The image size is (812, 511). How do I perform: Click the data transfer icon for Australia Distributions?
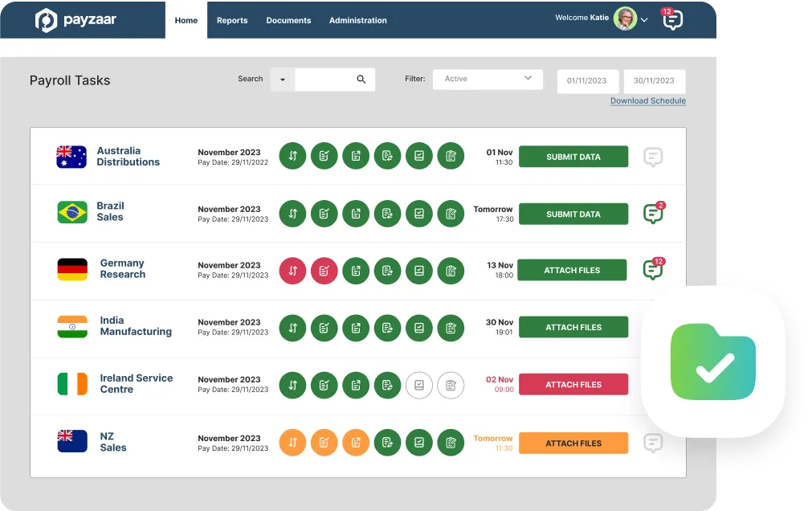(292, 156)
